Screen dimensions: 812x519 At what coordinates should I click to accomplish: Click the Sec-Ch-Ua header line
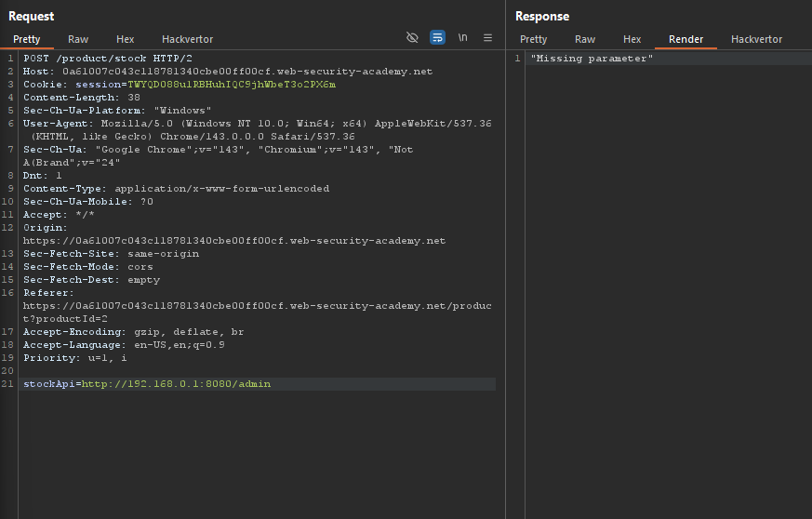(x=218, y=156)
